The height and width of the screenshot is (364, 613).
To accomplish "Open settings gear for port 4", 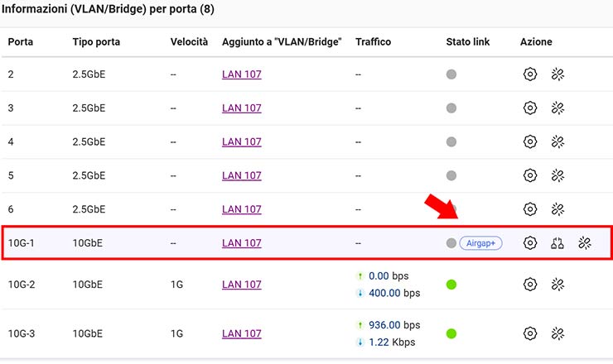I will pos(530,141).
